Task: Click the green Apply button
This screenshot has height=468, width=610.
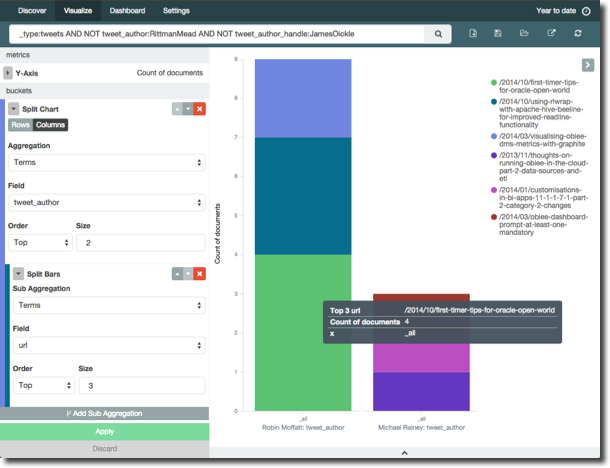Action: point(104,431)
